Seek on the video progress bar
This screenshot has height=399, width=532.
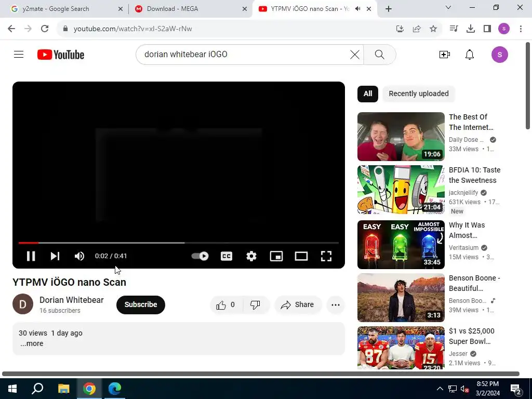click(179, 243)
